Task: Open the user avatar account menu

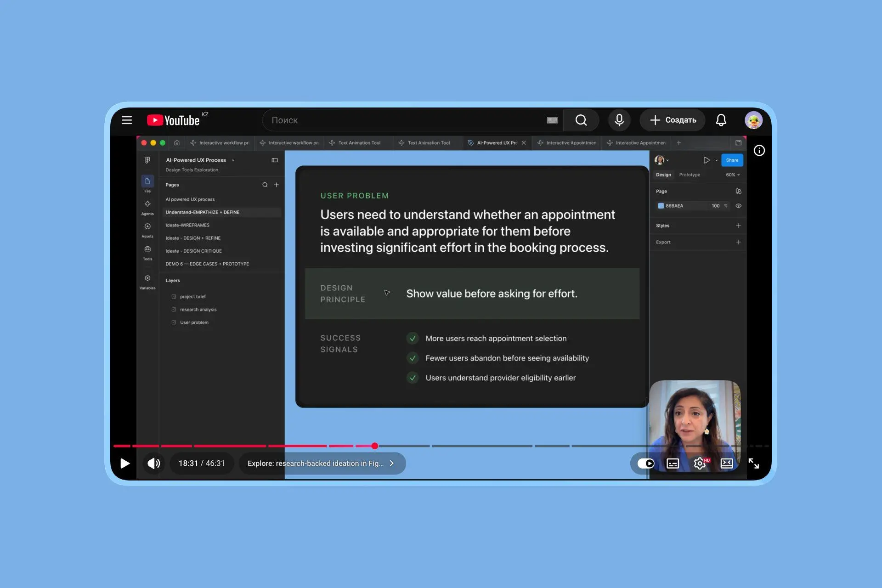Action: (753, 120)
